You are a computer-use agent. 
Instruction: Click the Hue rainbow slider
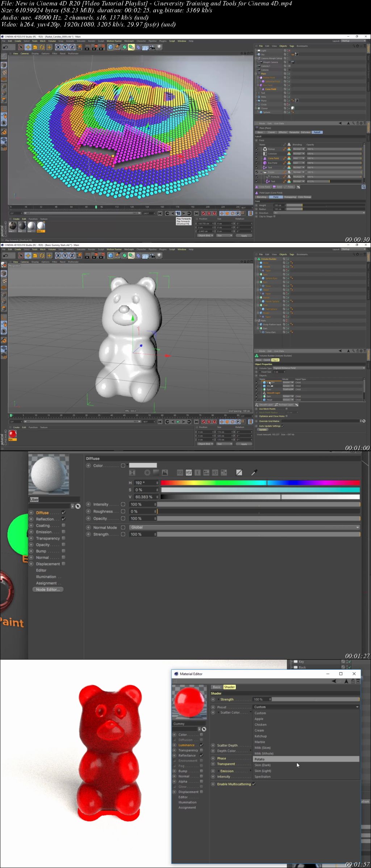pyautogui.click(x=260, y=483)
